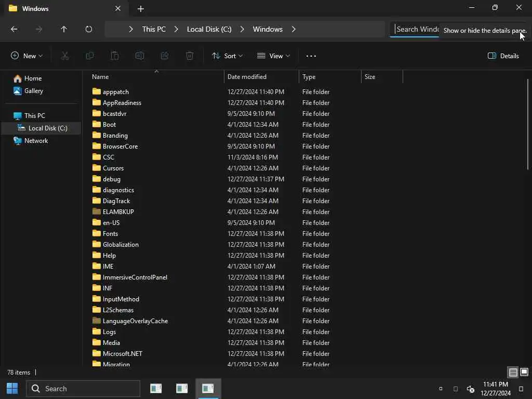Click the Paste clipboard icon
This screenshot has height=399, width=532.
click(115, 56)
